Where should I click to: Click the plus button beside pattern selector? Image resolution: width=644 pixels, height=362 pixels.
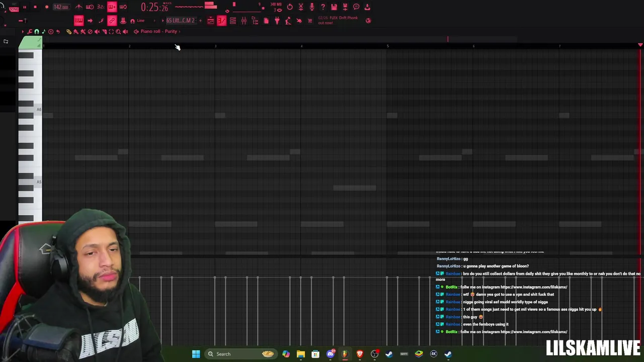point(200,21)
